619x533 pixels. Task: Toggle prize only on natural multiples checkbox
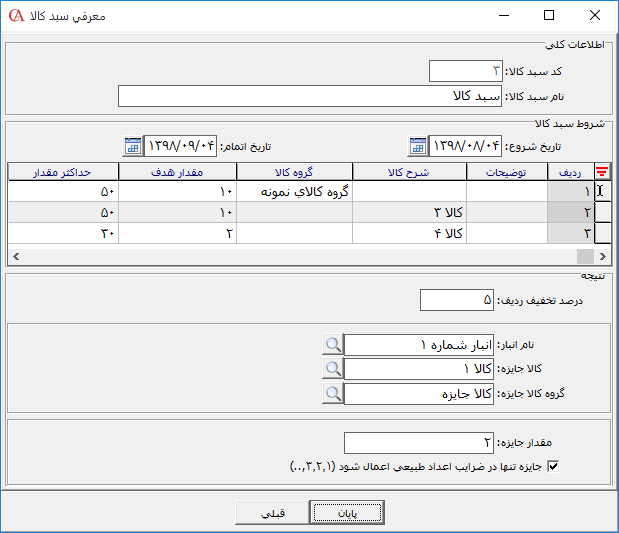click(553, 467)
